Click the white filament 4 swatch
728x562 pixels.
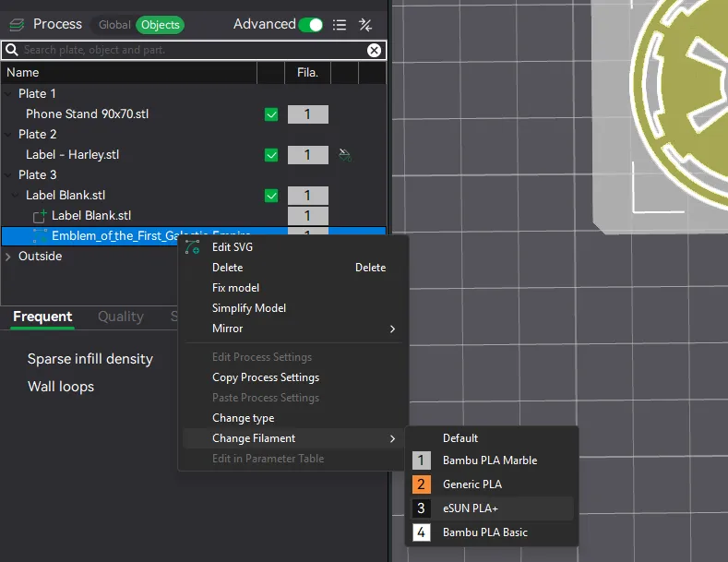(x=421, y=532)
